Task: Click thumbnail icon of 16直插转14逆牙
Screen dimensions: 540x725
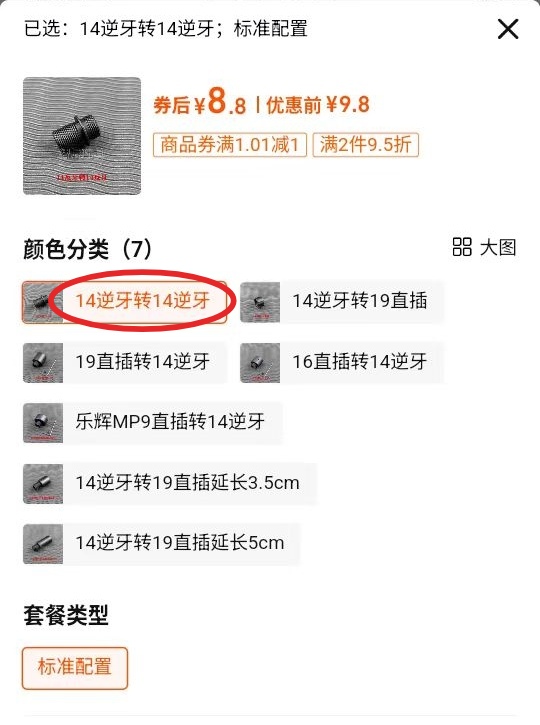Action: [x=260, y=363]
